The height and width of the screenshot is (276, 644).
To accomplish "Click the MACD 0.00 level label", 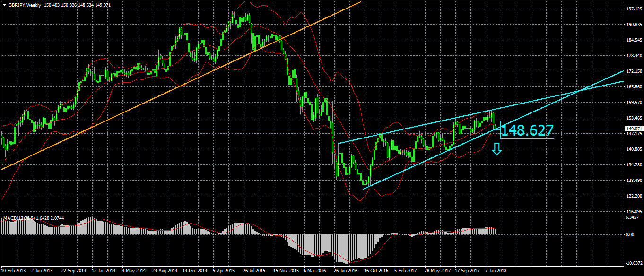I will pyautogui.click(x=629, y=234).
